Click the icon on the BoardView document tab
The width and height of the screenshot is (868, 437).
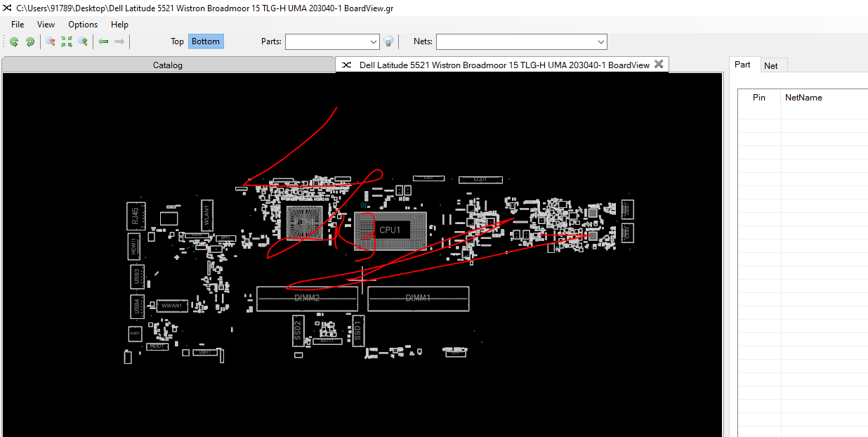(x=346, y=65)
